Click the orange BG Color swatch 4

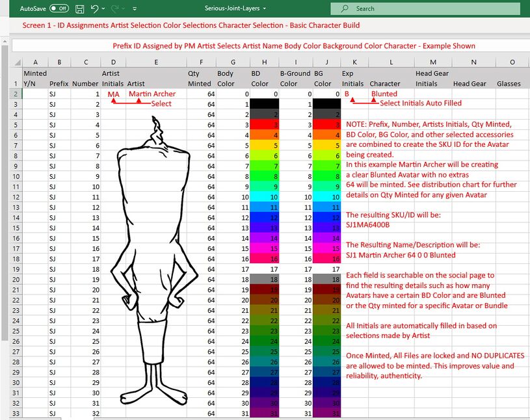[x=326, y=135]
